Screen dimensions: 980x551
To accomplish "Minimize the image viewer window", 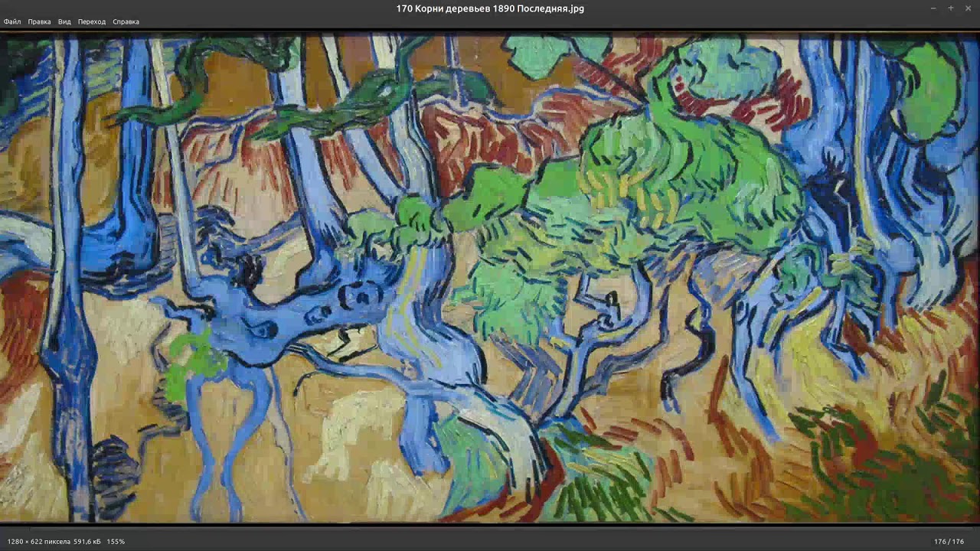I will [933, 8].
